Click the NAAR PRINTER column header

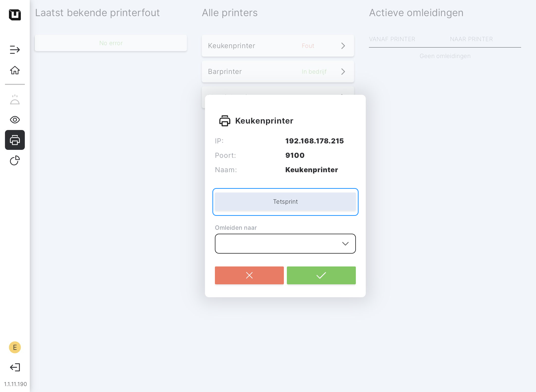click(471, 39)
